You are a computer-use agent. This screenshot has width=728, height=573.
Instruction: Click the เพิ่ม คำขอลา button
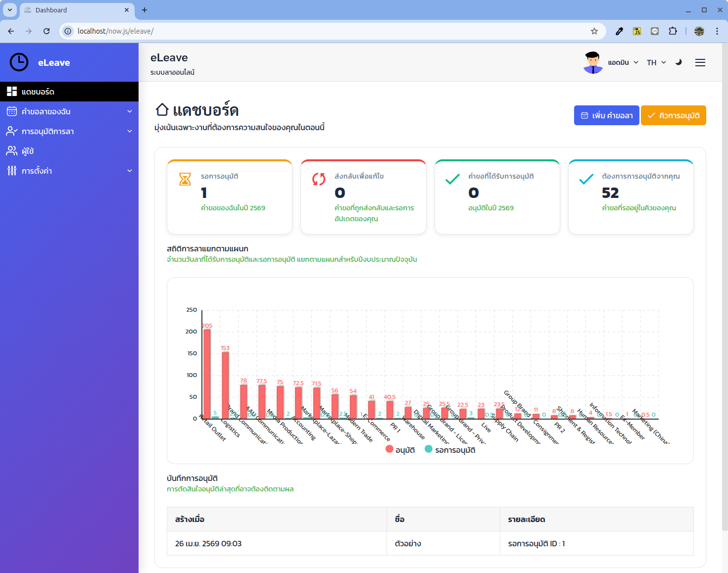pyautogui.click(x=607, y=115)
